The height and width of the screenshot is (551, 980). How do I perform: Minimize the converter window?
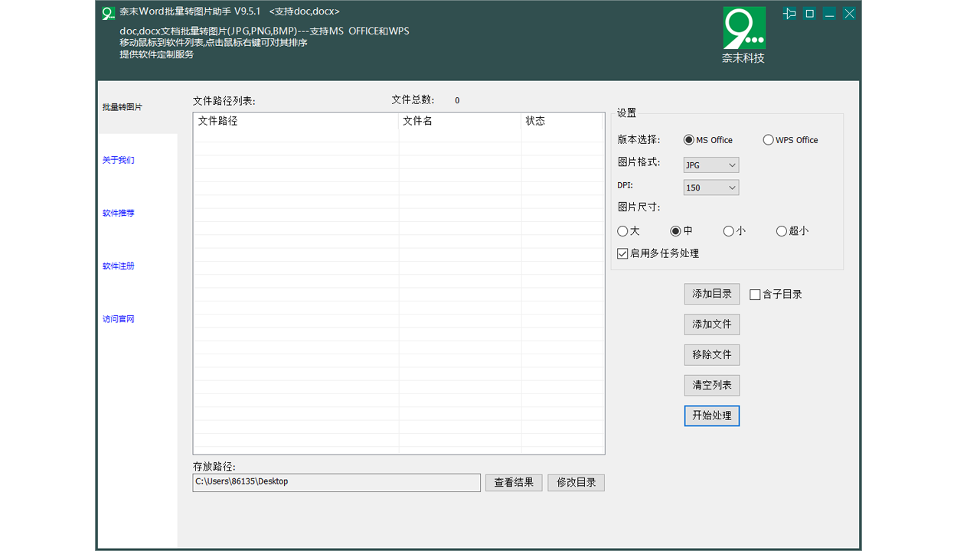click(x=829, y=14)
